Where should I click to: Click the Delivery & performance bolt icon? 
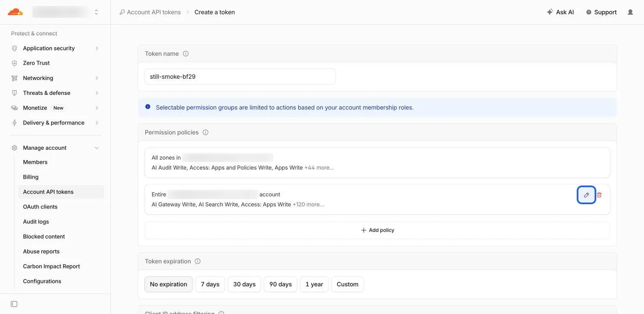14,123
